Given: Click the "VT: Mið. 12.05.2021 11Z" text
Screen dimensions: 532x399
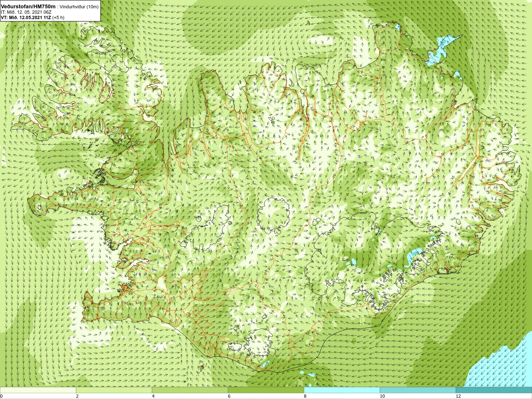Looking at the screenshot, I should (x=26, y=17).
